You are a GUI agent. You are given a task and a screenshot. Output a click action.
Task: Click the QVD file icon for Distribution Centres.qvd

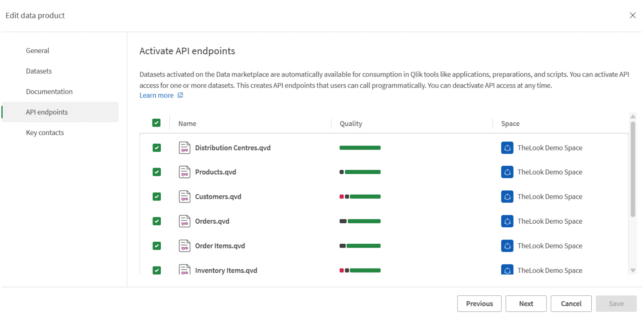(184, 148)
